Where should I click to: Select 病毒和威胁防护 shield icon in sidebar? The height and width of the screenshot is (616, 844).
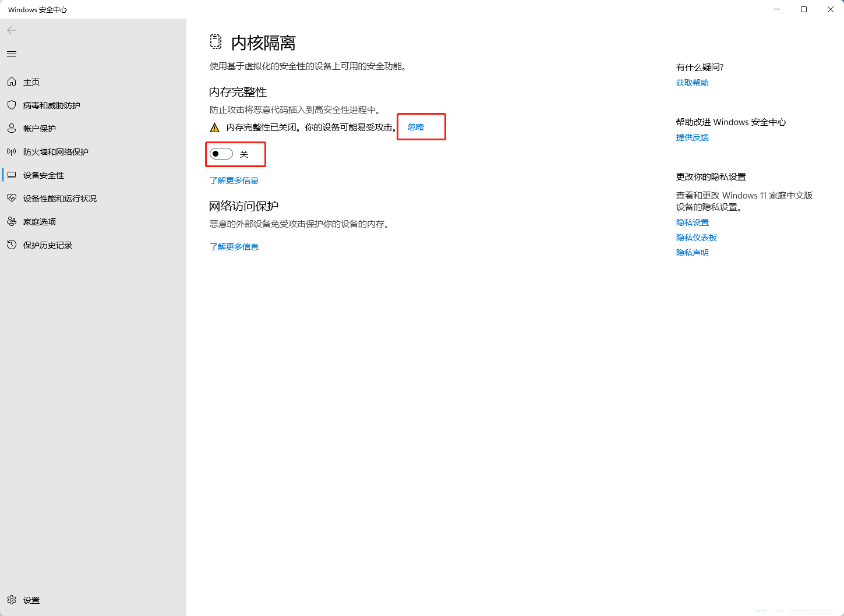pos(12,105)
